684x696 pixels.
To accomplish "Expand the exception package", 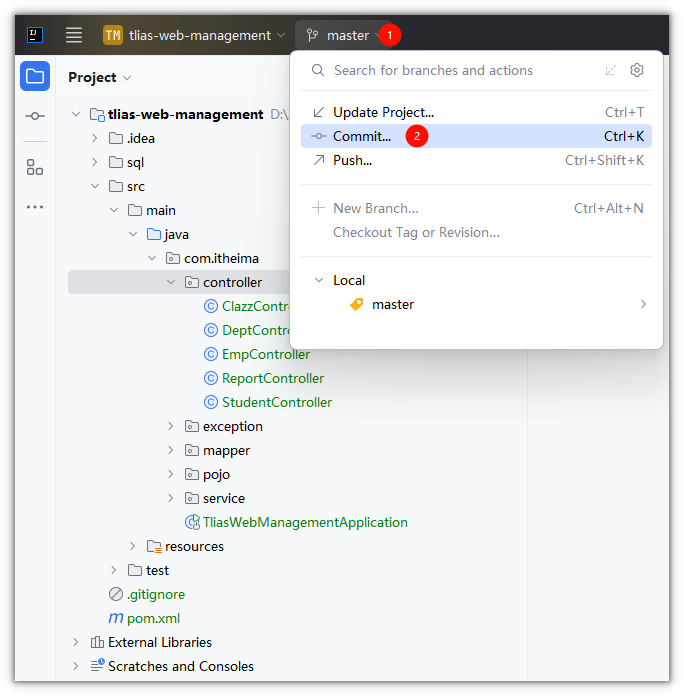I will (x=170, y=426).
